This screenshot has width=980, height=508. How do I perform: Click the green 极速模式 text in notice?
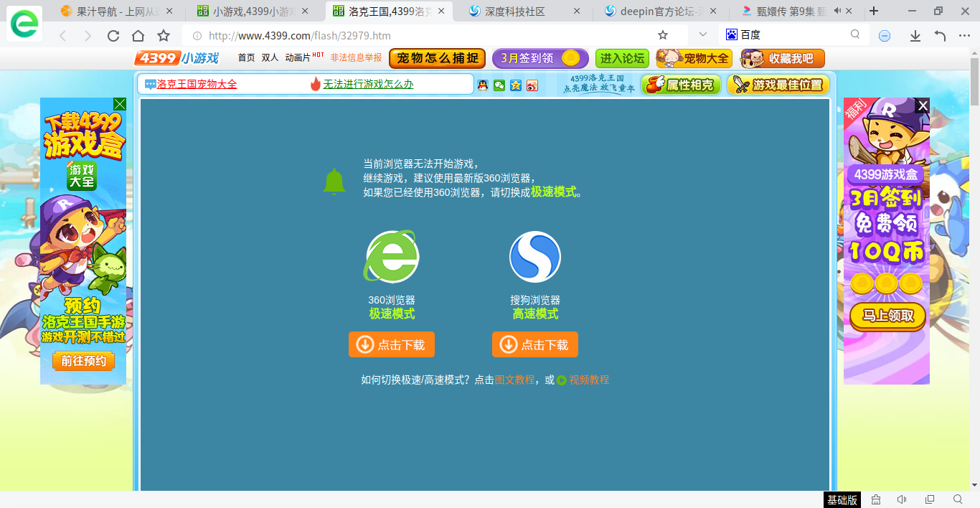tap(554, 192)
